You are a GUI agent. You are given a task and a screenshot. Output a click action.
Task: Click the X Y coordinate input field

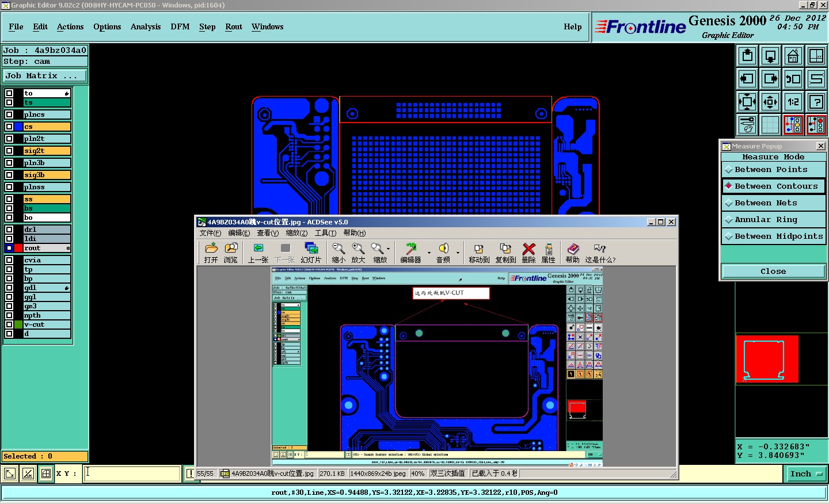[x=132, y=474]
